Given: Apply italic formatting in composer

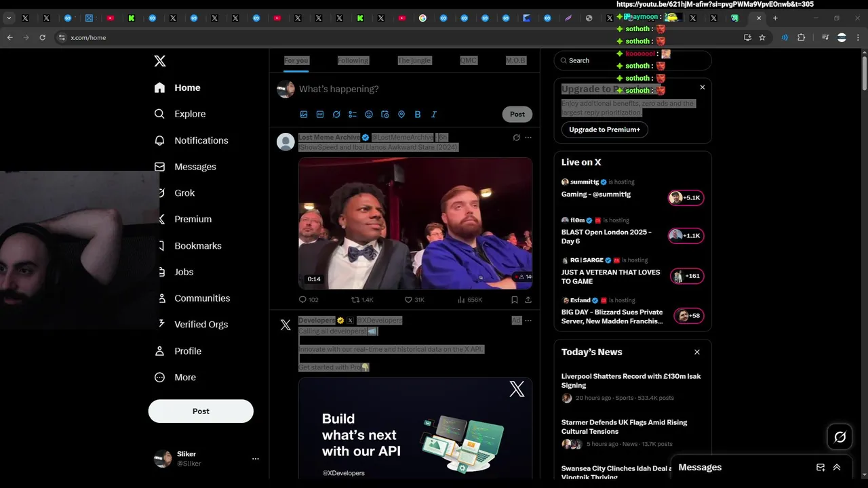Looking at the screenshot, I should [x=434, y=115].
